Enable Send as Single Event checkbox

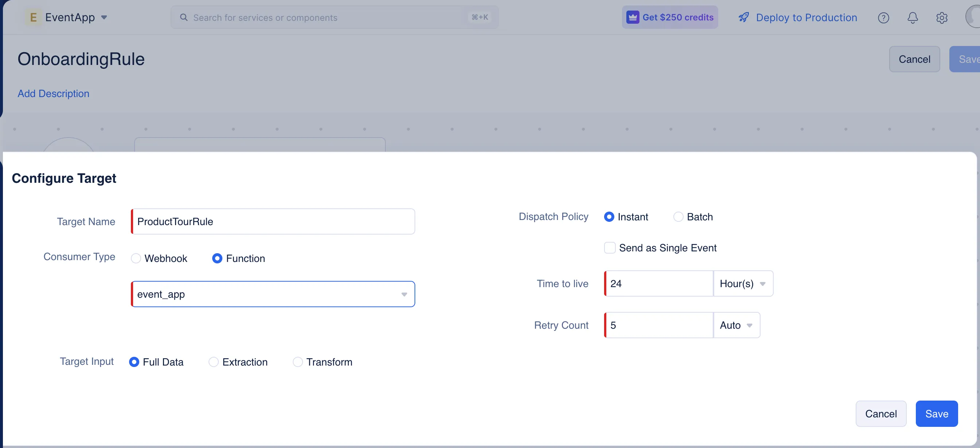point(610,248)
